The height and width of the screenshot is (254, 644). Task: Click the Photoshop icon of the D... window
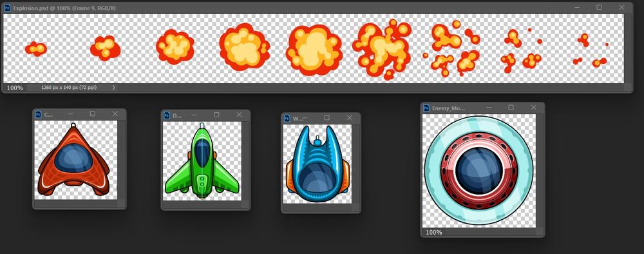click(167, 115)
